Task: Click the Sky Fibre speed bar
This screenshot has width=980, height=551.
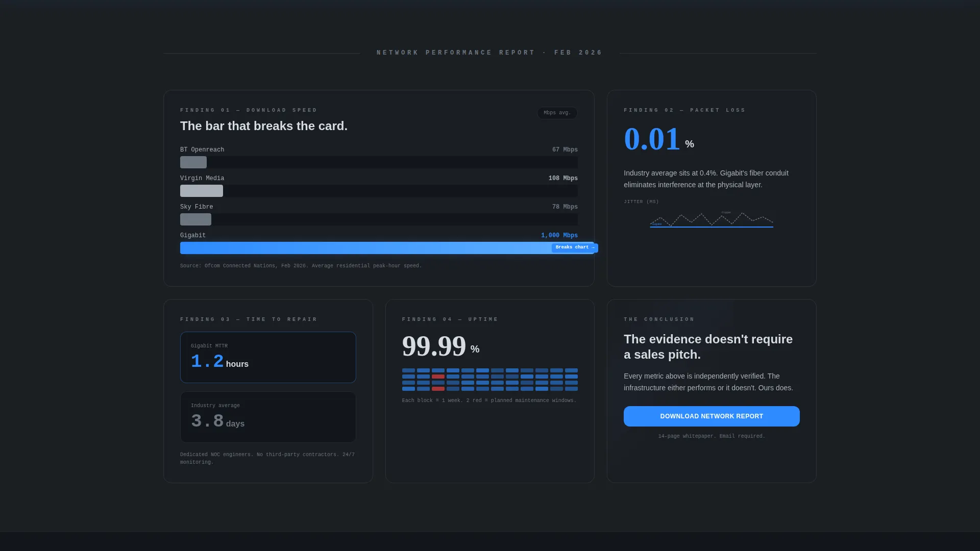Action: 195,219
